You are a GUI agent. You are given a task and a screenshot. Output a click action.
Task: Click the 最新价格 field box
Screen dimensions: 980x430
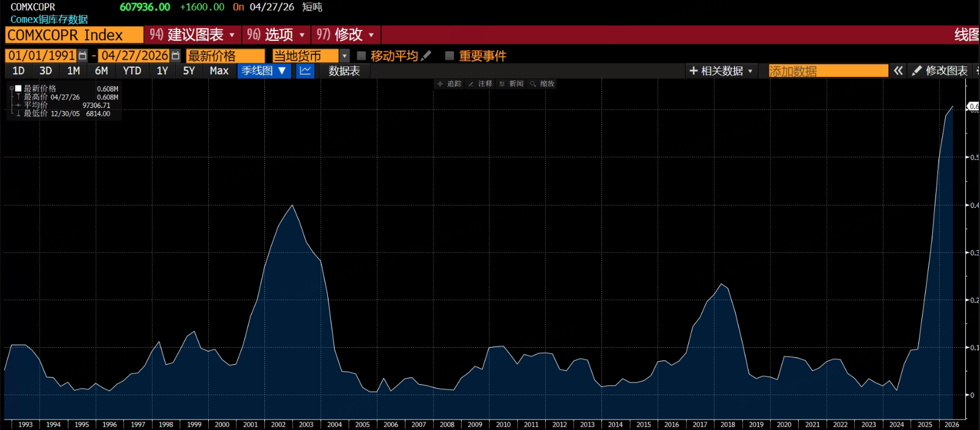click(x=225, y=56)
